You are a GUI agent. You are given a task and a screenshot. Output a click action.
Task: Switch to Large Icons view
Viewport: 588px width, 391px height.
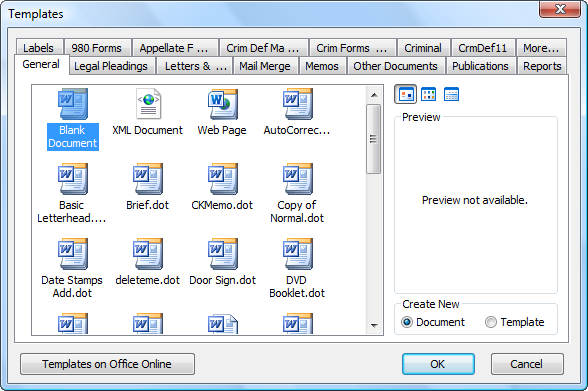click(405, 94)
